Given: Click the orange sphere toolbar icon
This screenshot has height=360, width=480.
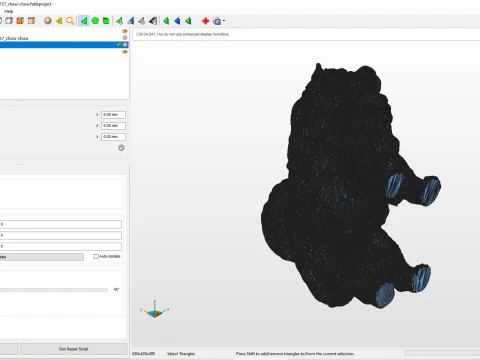Looking at the screenshot, I should point(48,21).
